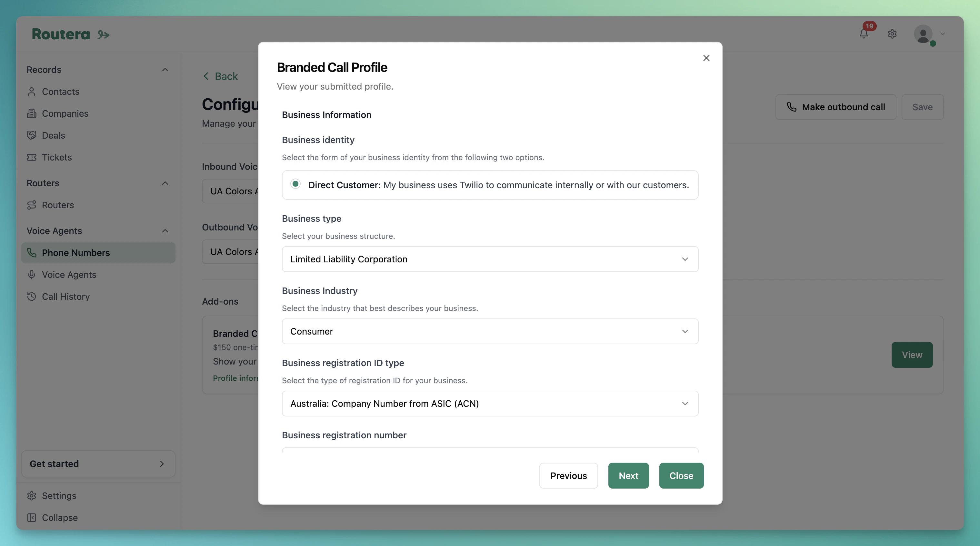Image resolution: width=980 pixels, height=546 pixels.
Task: Open the notifications bell icon
Action: point(864,34)
